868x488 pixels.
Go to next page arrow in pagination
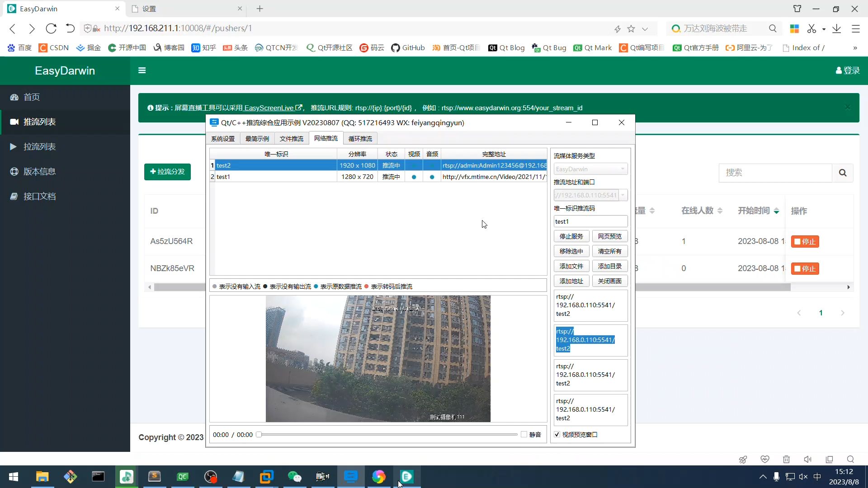click(x=843, y=313)
